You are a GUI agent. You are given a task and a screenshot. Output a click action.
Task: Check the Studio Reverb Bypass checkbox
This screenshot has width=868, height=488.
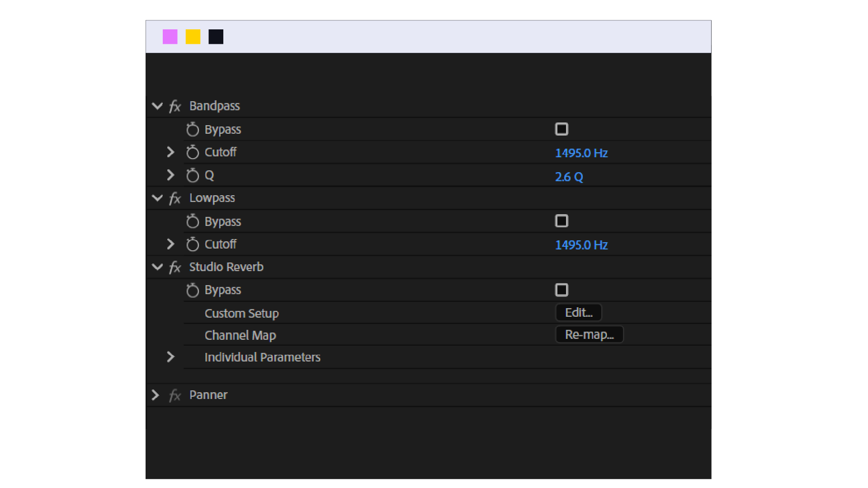pyautogui.click(x=561, y=290)
